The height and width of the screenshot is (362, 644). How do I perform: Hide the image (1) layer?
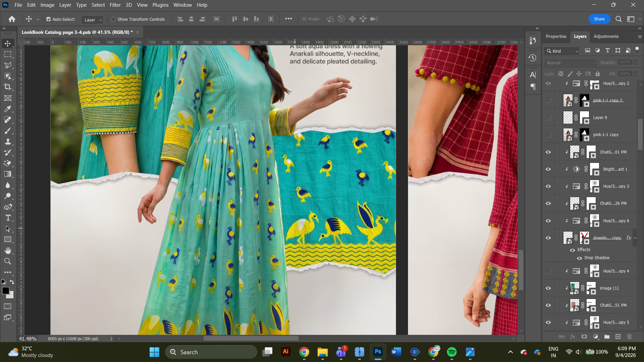click(x=548, y=288)
